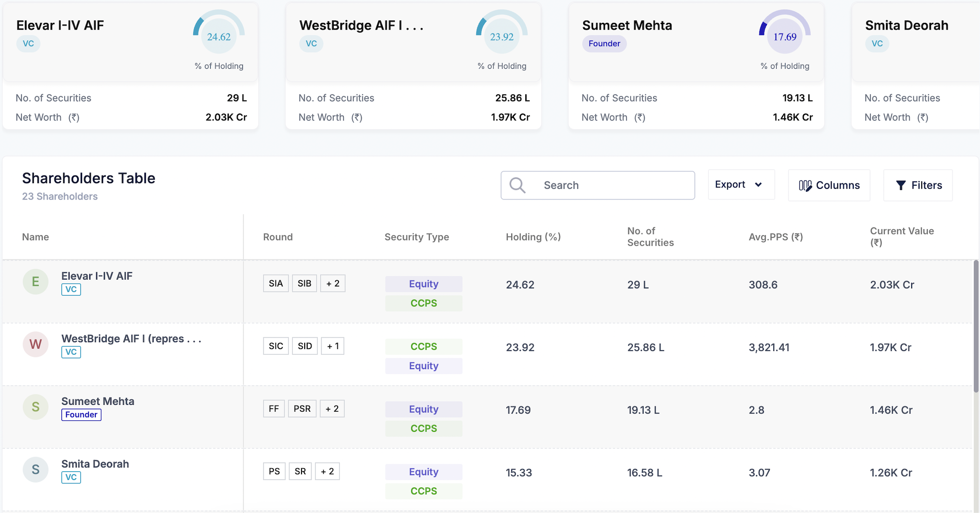Open the Export dropdown

[x=741, y=185]
